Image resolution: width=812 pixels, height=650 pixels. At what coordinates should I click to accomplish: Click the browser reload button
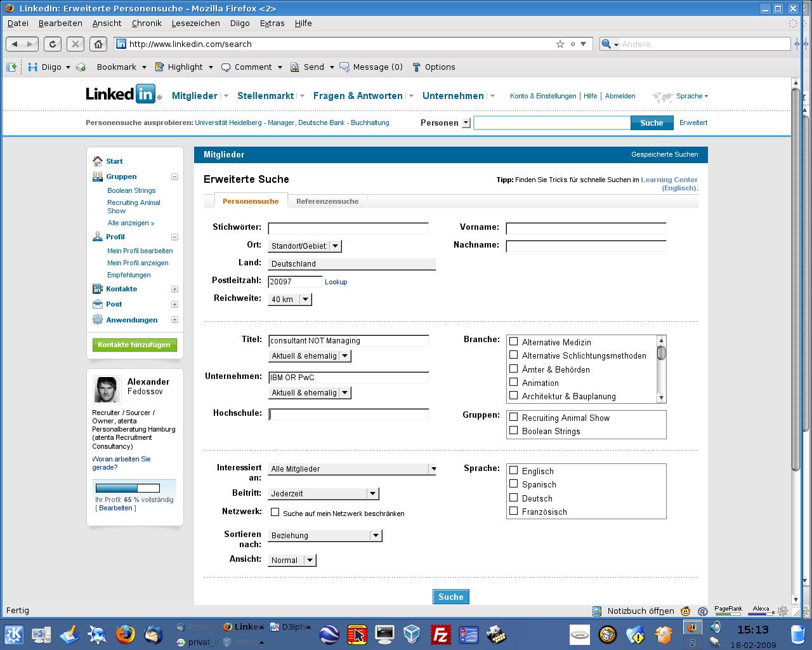53,44
